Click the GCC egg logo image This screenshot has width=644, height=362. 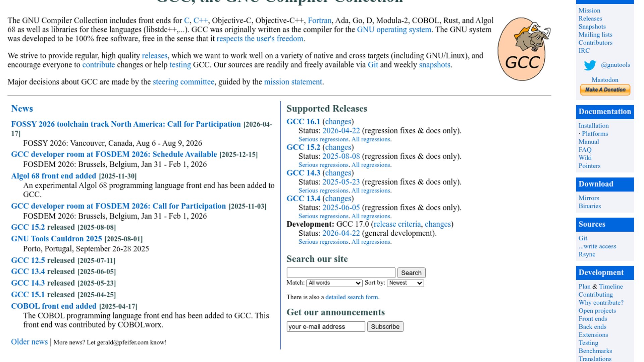pos(523,49)
